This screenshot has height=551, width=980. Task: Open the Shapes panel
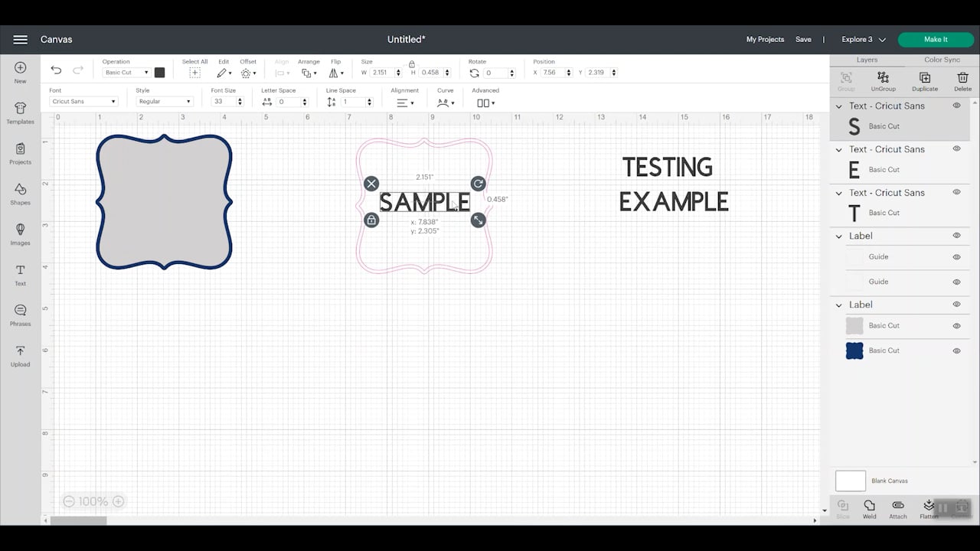click(x=21, y=194)
